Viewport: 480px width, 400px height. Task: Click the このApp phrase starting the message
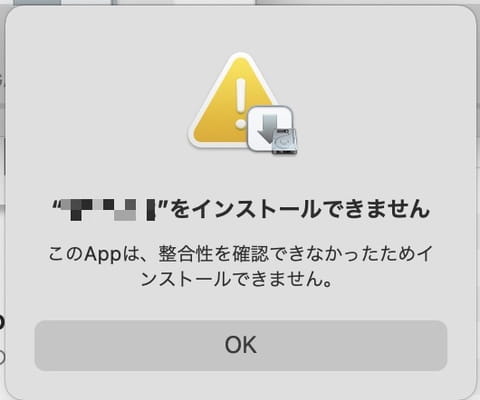(x=85, y=255)
